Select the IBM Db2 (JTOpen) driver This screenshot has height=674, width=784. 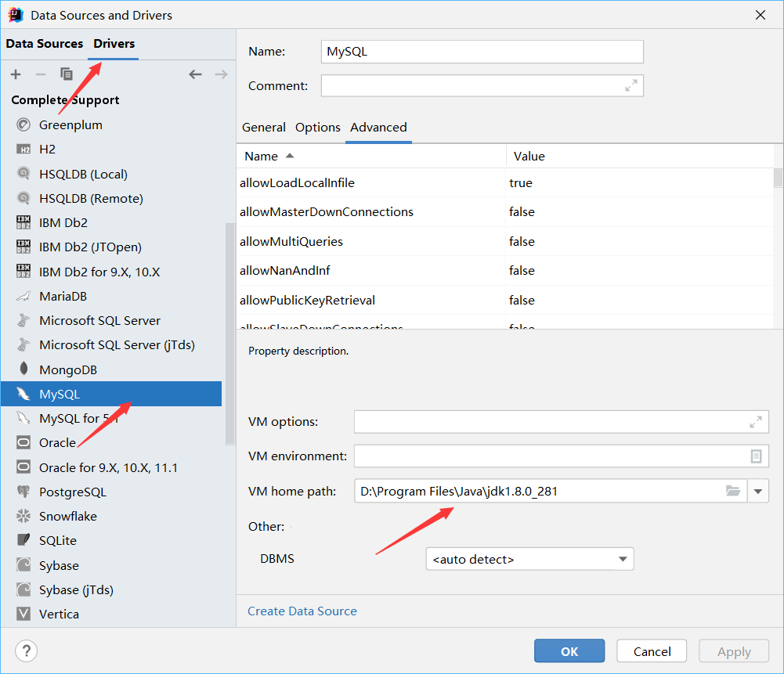pyautogui.click(x=111, y=247)
